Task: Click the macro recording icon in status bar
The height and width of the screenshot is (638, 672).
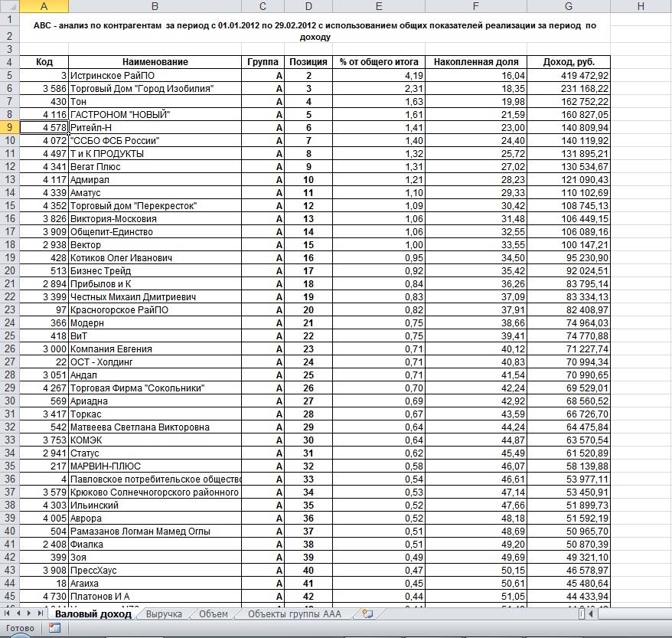Action: click(x=54, y=628)
